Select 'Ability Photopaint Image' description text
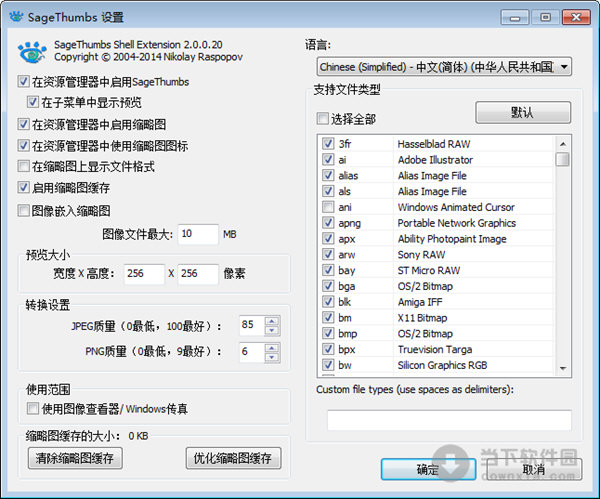Viewport: 600px width, 499px height. click(452, 239)
